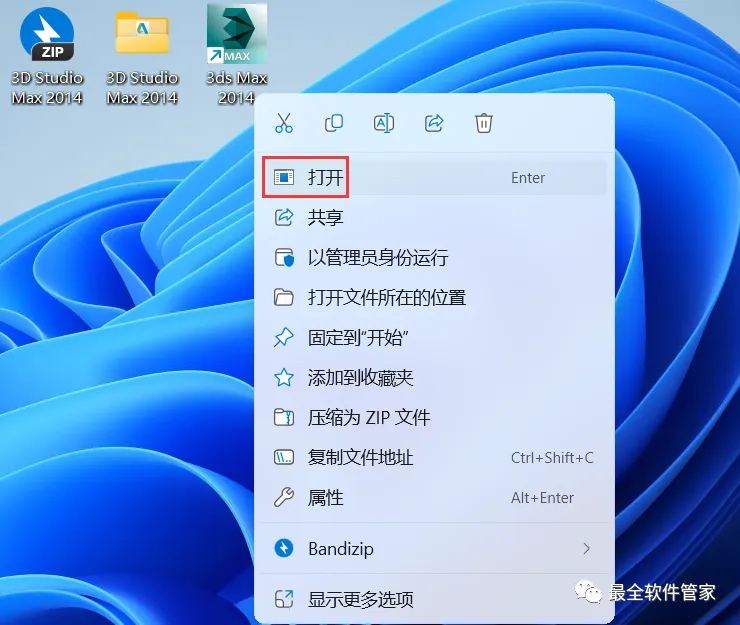The width and height of the screenshot is (740, 625).
Task: Click the expand icon beside 显示更多选项
Action: pos(284,600)
